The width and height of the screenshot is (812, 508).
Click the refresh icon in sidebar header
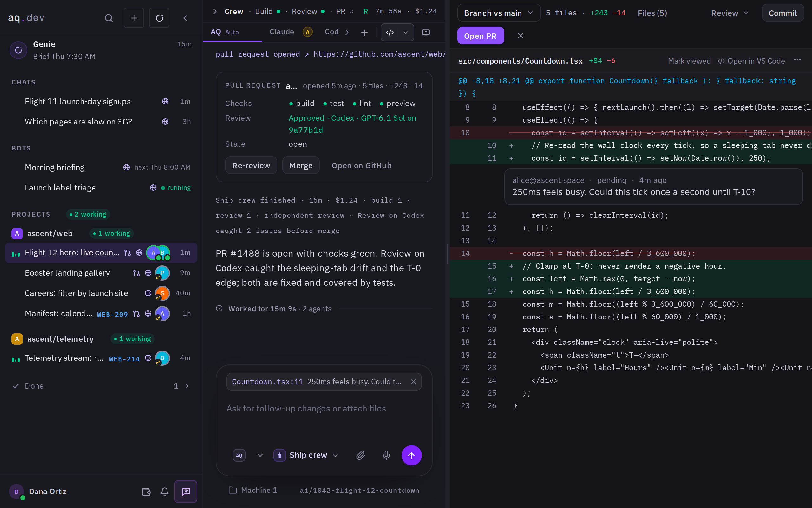159,18
